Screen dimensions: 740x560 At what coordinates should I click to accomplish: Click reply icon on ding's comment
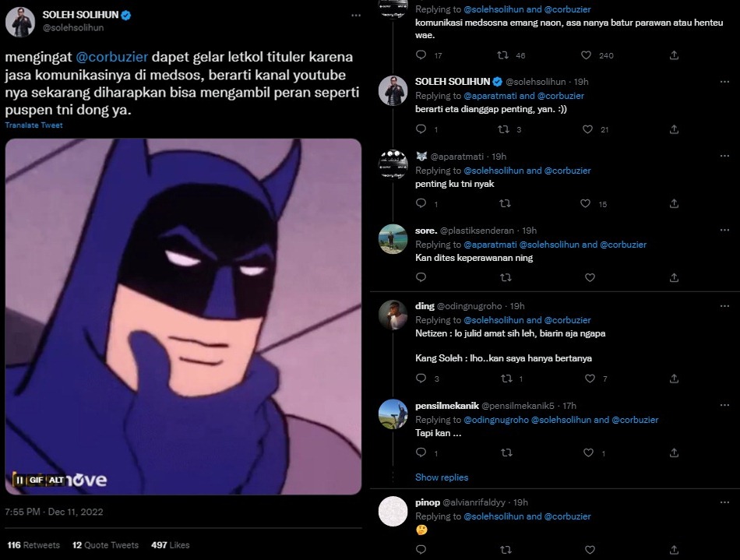pos(421,379)
